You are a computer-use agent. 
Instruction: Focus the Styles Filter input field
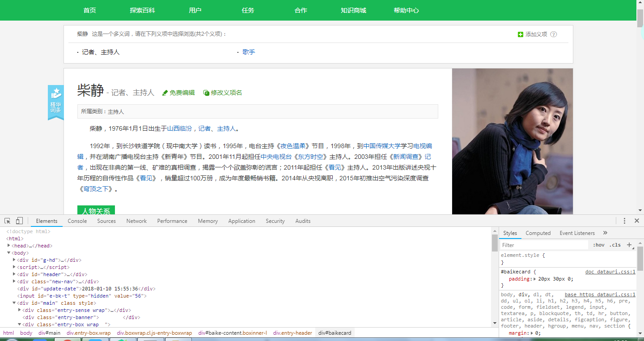pos(544,245)
